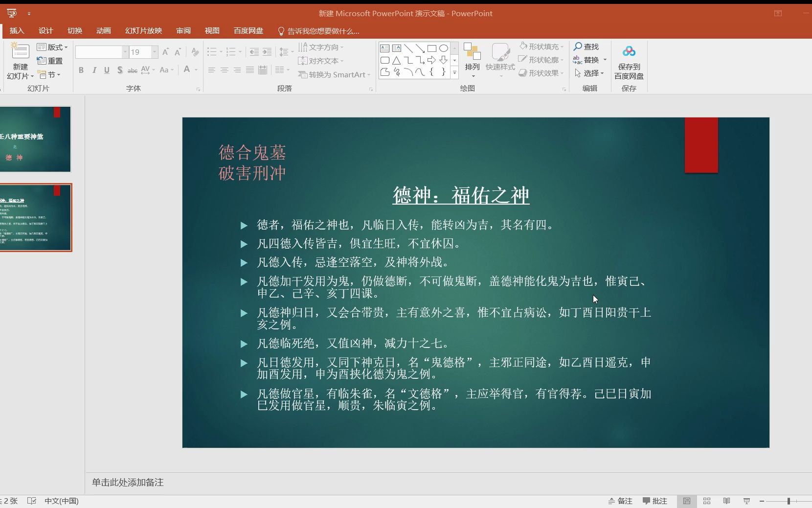The width and height of the screenshot is (812, 508).
Task: Open font name dropdown arrow
Action: click(125, 52)
